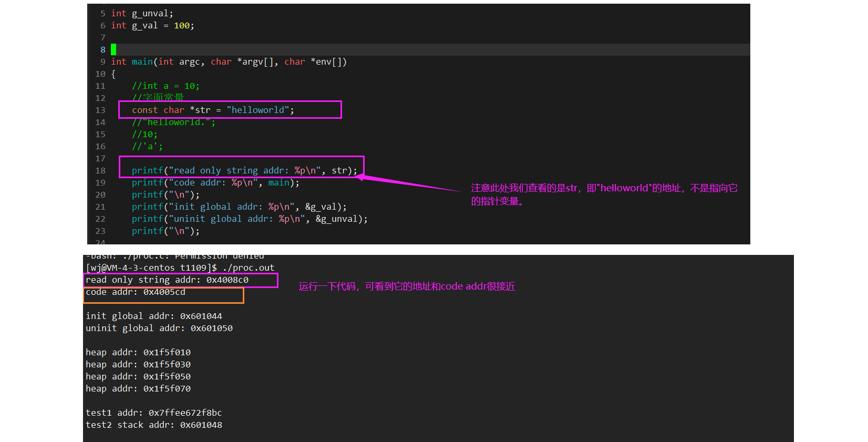Click the magenta note about code addr being close
Image resolution: width=868 pixels, height=442 pixels.
[407, 286]
